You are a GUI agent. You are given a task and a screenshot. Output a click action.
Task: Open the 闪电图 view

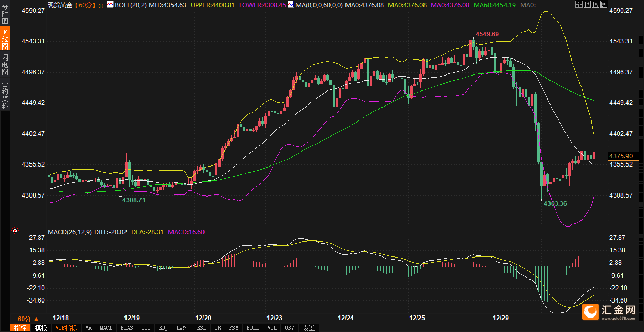pos(5,64)
